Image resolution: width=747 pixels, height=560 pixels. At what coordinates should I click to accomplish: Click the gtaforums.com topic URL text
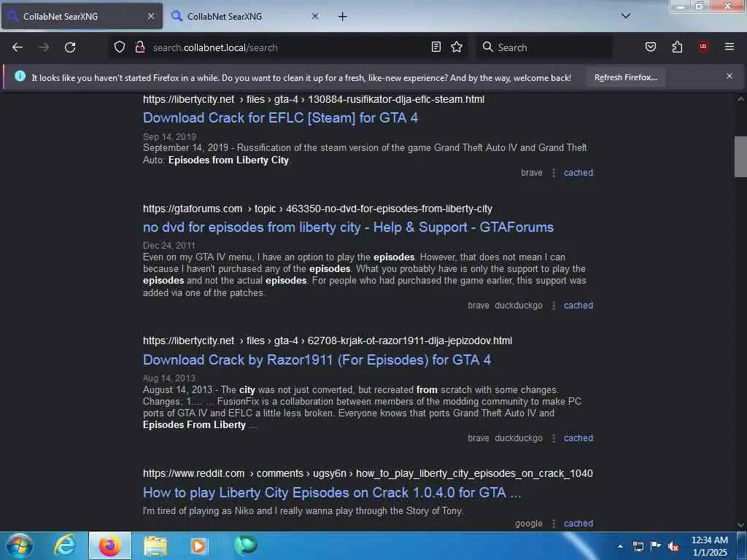pos(317,209)
